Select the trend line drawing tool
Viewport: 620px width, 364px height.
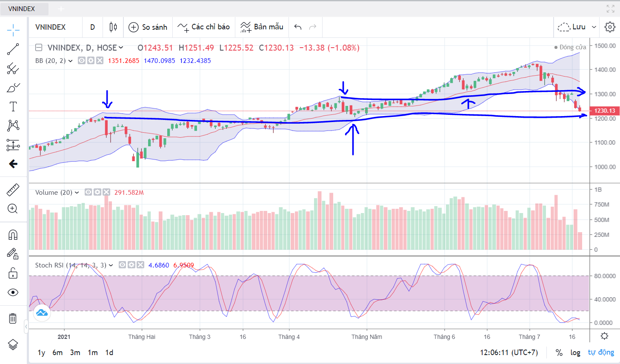[13, 49]
